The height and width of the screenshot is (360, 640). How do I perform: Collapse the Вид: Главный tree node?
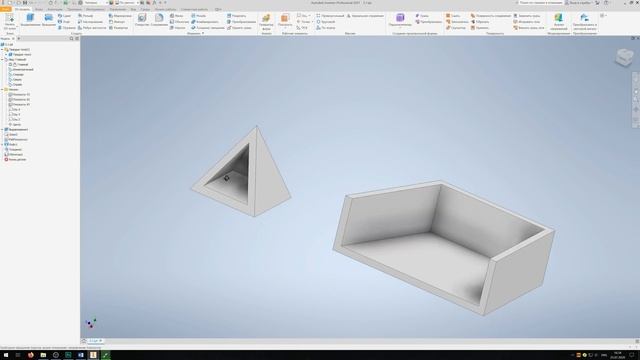2,60
